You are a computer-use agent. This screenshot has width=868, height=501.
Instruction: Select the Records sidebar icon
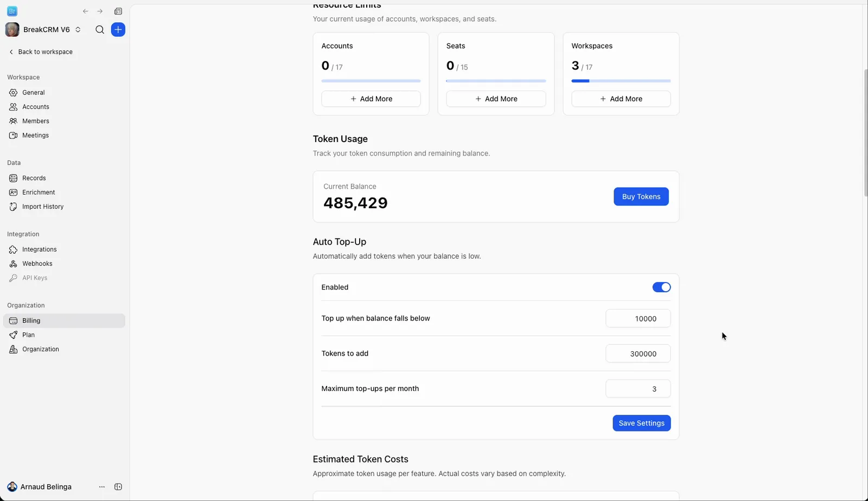13,178
